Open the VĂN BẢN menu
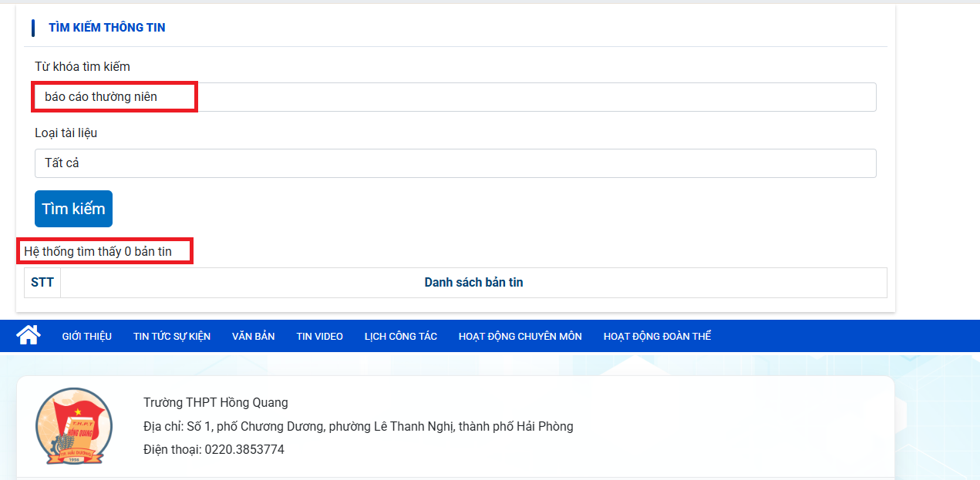980x480 pixels. click(x=254, y=337)
